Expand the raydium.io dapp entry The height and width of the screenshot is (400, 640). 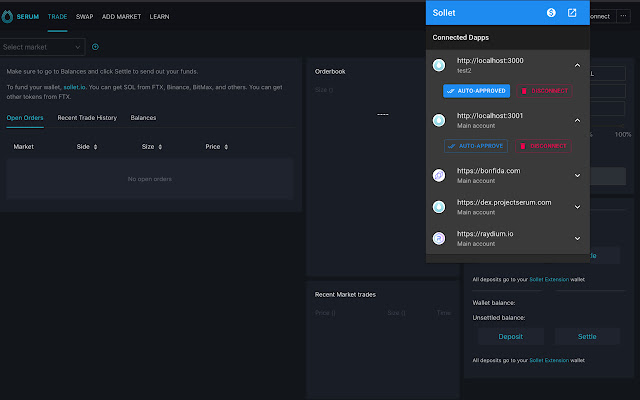click(x=577, y=238)
